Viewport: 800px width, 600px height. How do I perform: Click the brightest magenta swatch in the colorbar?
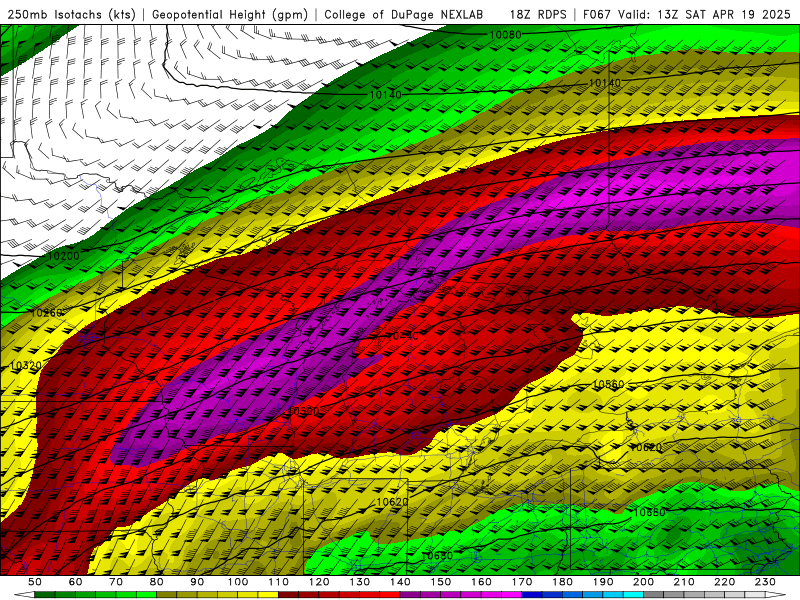511,594
